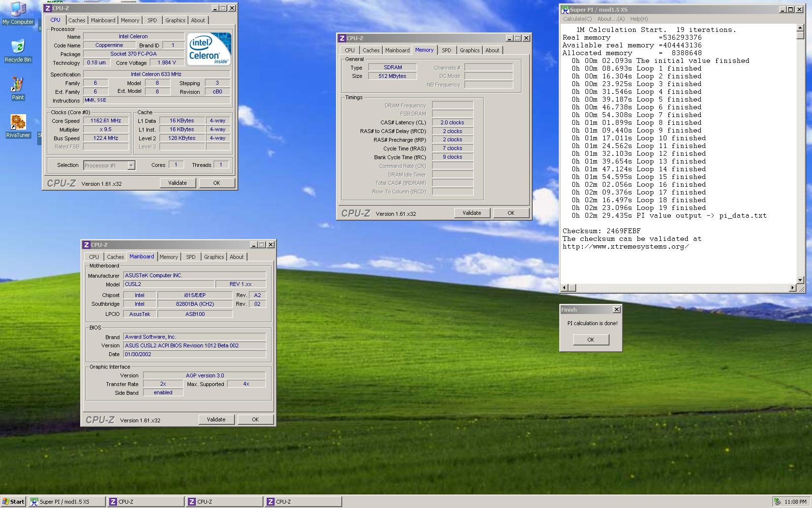Click the Core Voltage value 1.984 V
This screenshot has height=508, width=812.
(167, 63)
